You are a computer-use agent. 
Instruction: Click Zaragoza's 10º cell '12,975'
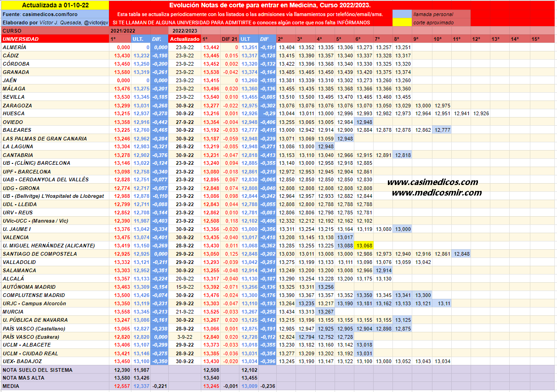442,105
